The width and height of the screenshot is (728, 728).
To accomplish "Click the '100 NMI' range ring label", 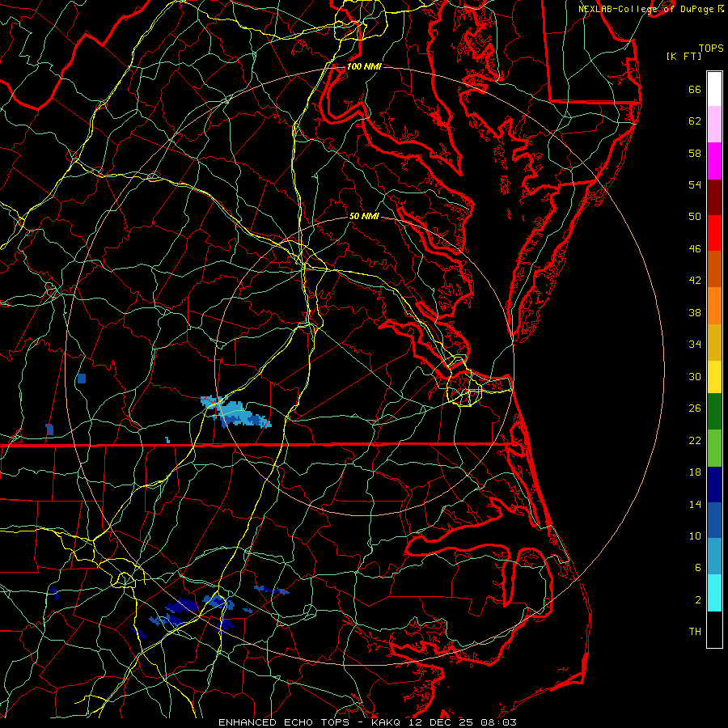I will (x=364, y=66).
